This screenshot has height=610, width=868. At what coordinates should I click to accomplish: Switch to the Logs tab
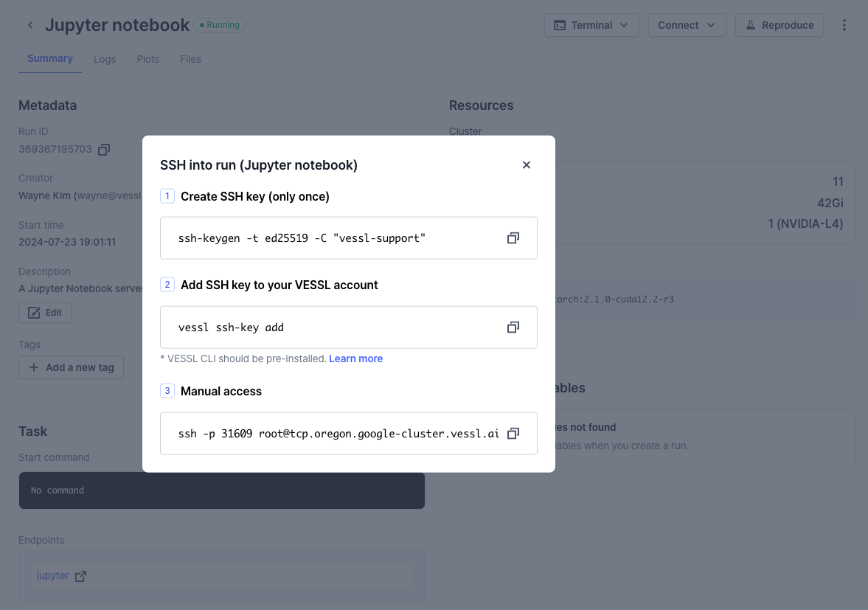[x=105, y=59]
